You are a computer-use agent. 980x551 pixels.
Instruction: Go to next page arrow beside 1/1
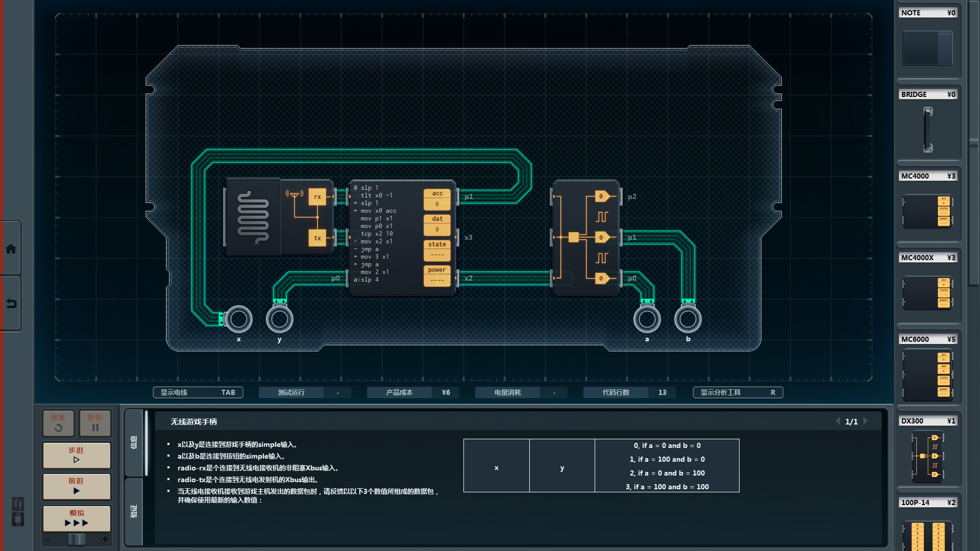coord(866,421)
